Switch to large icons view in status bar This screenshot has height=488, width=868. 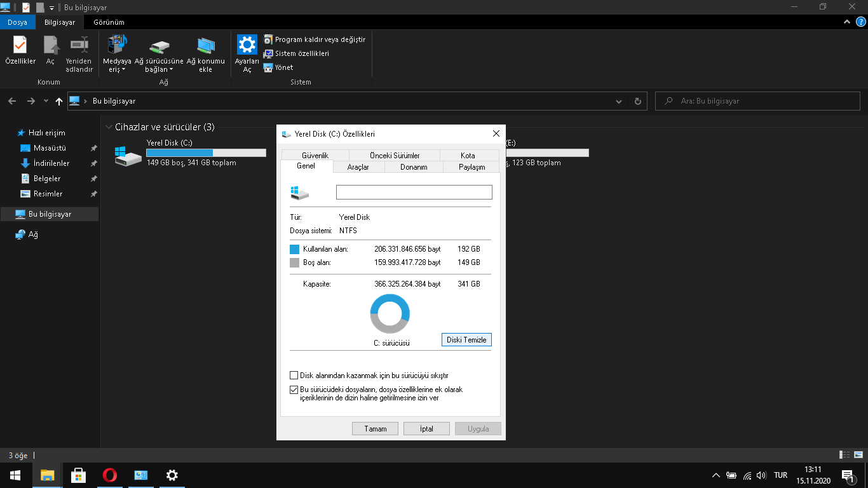[x=858, y=455]
